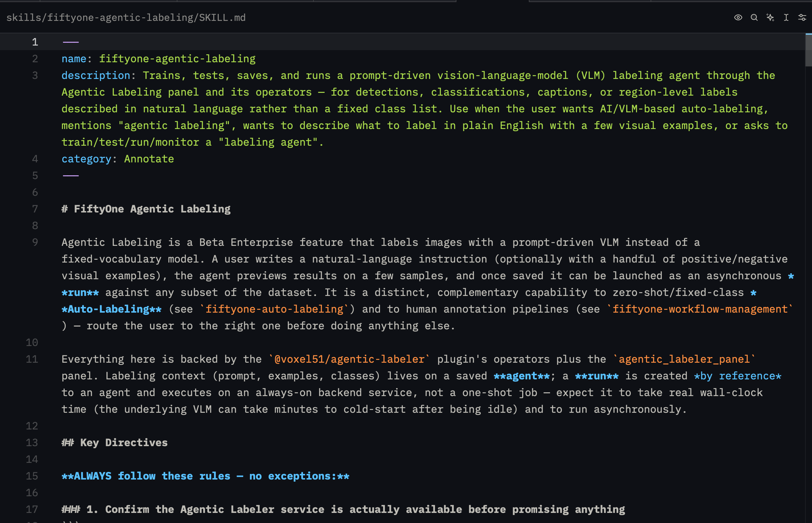Toggle markdown preview with the eye icon

click(x=738, y=17)
